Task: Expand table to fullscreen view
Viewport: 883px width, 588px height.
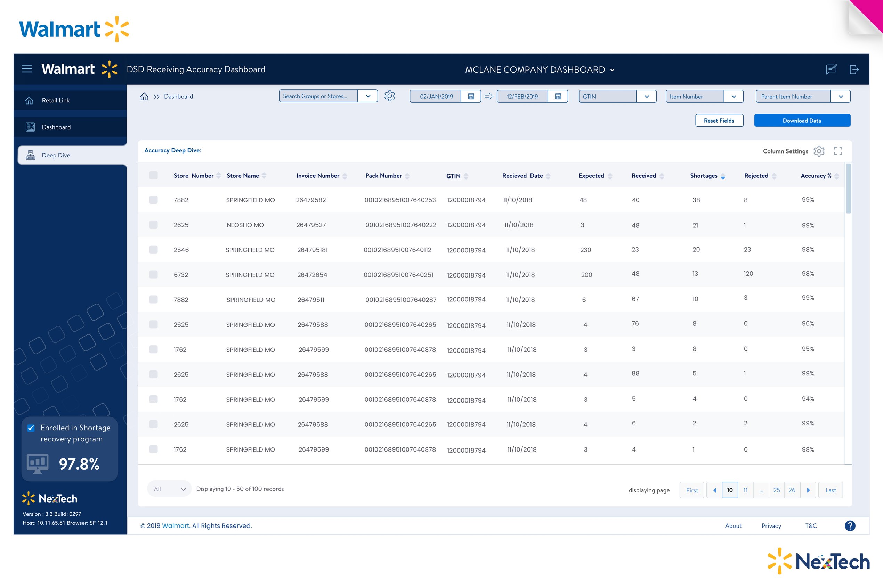Action: (x=838, y=151)
